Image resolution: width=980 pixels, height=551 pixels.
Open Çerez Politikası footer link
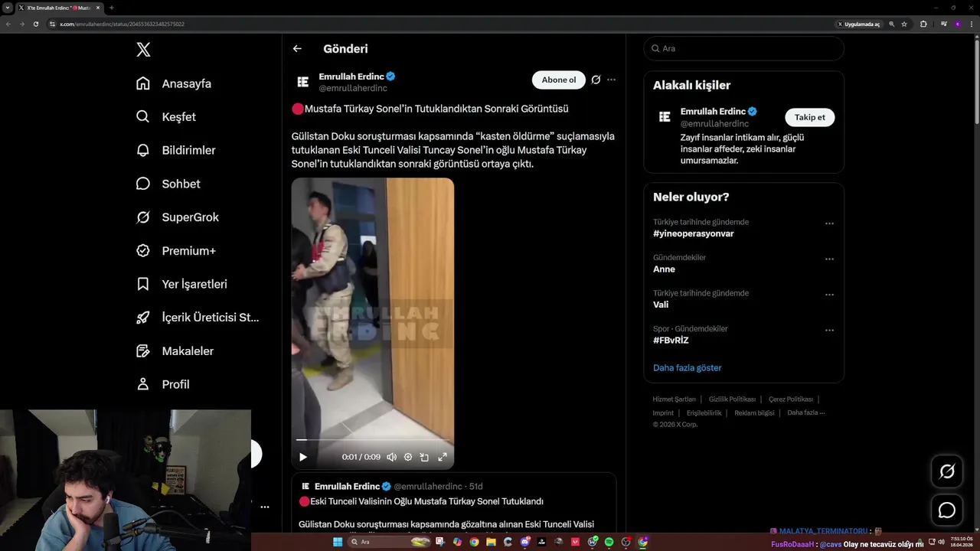point(791,399)
